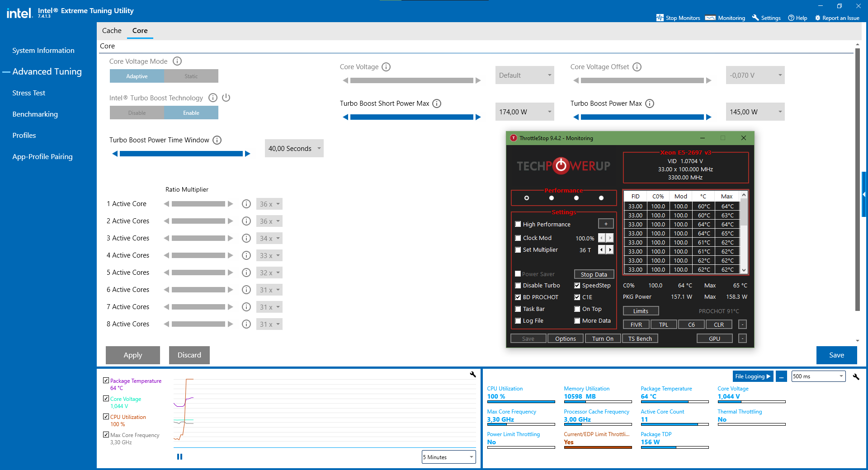The width and height of the screenshot is (868, 470).
Task: Open the 145,00 W power max dropdown
Action: pos(755,112)
